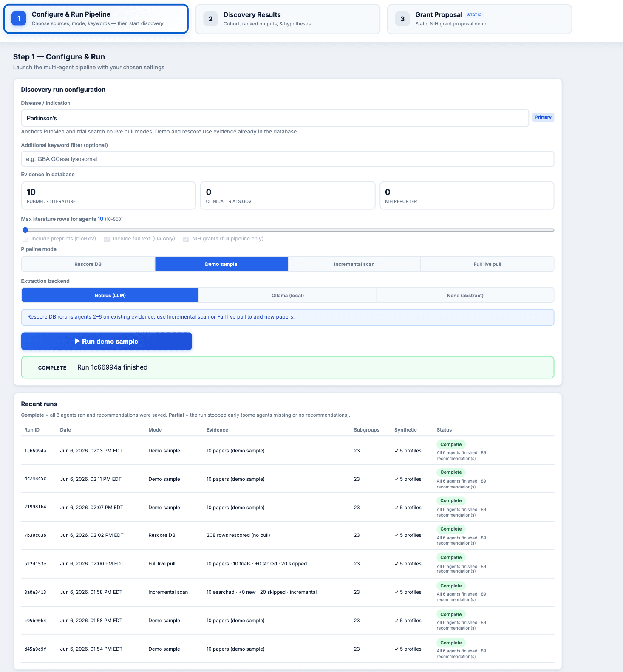Click the Mode column header

(155, 430)
